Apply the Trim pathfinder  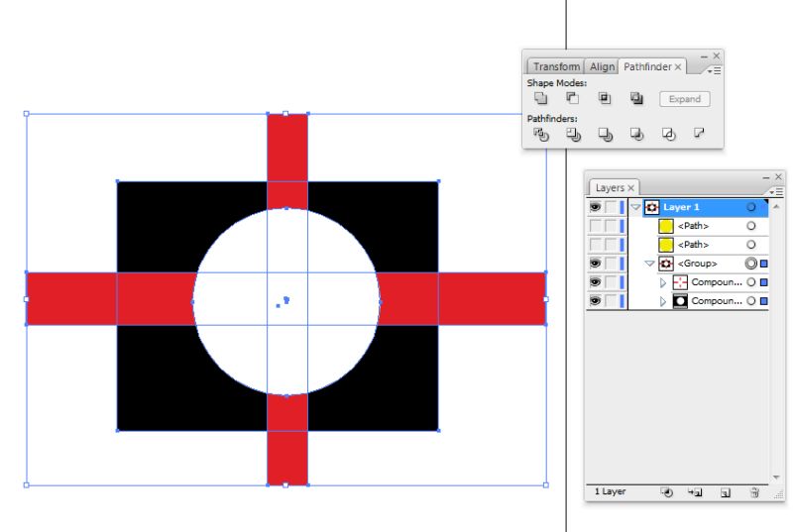click(x=573, y=135)
